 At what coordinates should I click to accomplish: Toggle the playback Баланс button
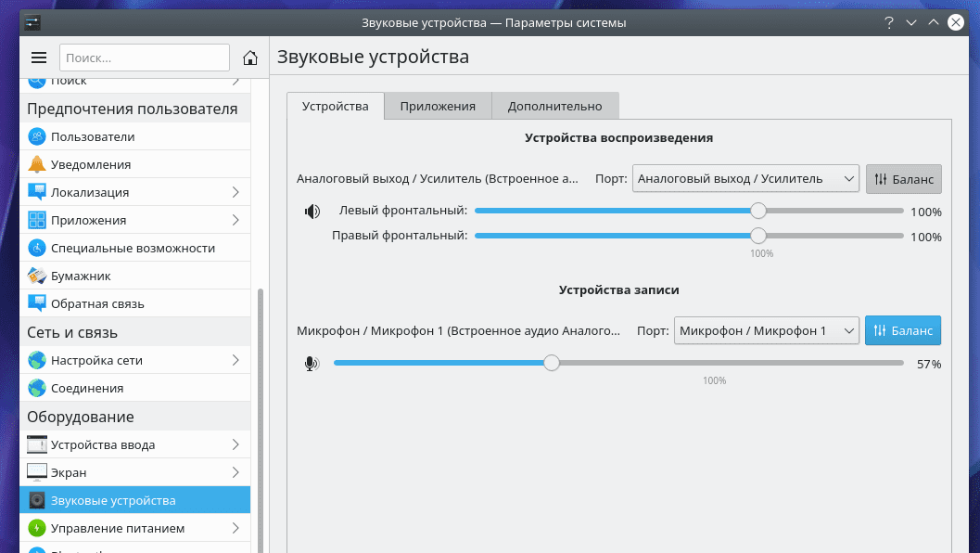tap(903, 178)
